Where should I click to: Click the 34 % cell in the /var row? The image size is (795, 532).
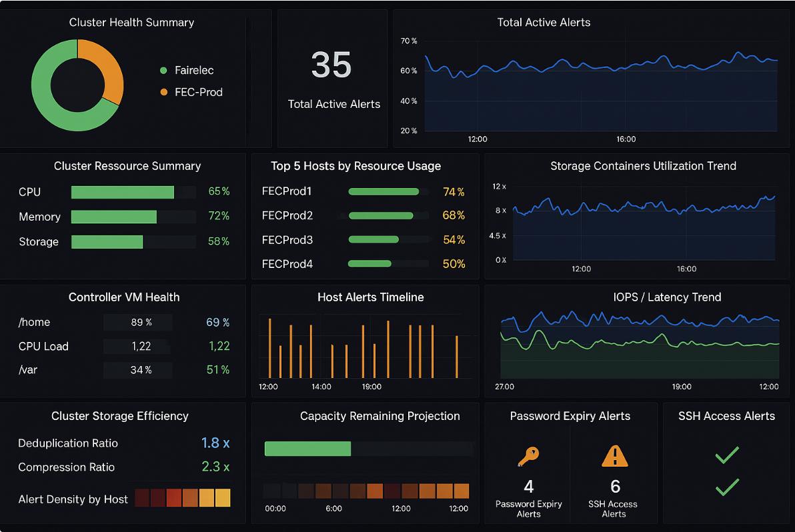pos(138,371)
